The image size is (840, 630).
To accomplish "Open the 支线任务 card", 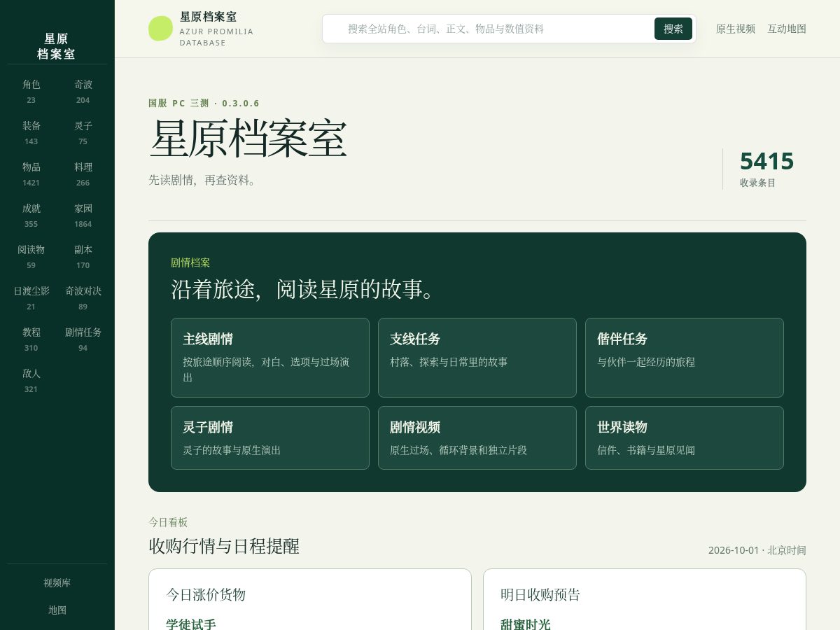I will coord(477,358).
